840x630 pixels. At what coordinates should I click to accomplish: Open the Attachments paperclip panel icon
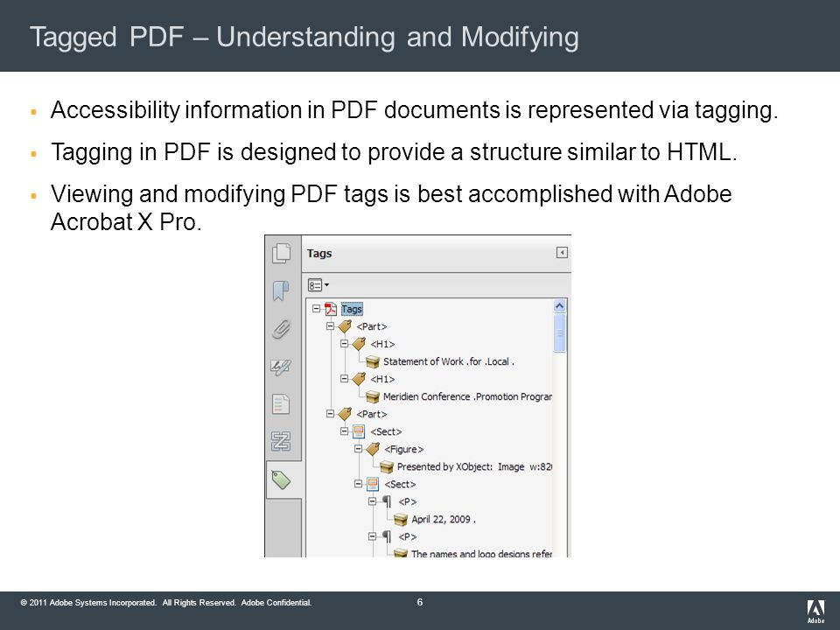(x=281, y=329)
